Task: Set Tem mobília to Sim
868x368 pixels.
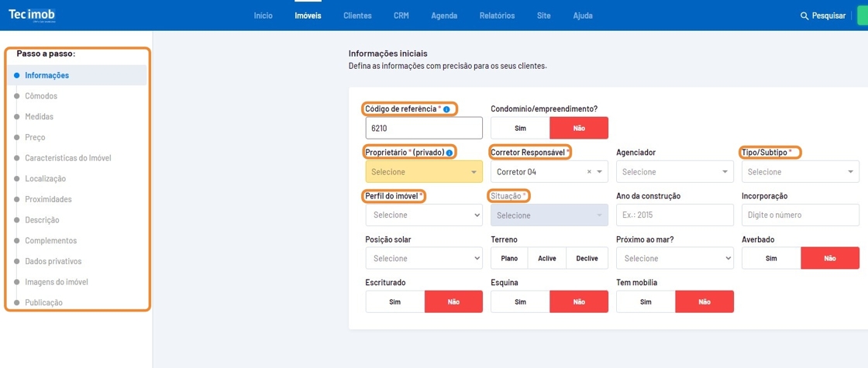Action: point(646,301)
